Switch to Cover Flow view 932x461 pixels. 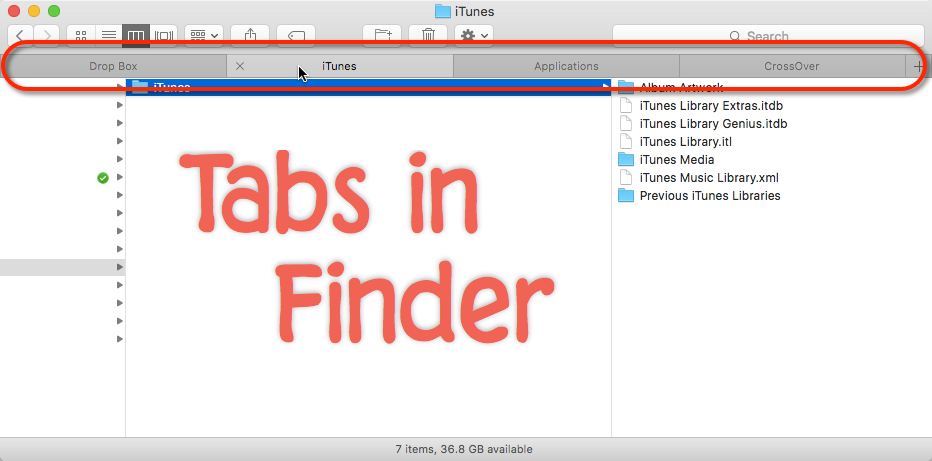click(x=163, y=36)
